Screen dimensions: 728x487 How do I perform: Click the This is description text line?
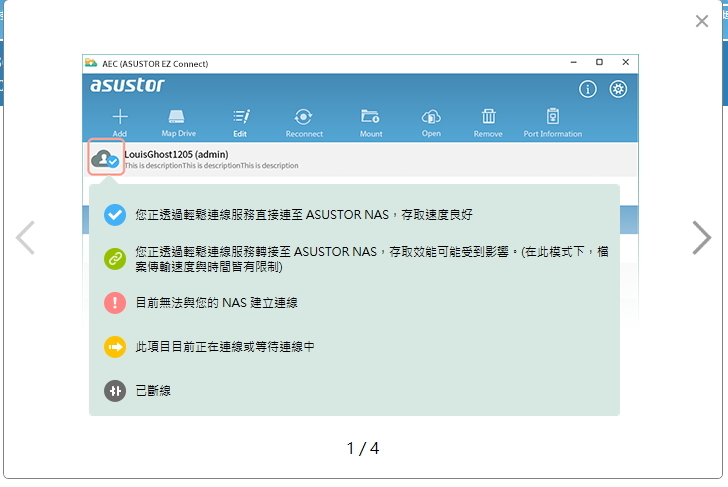pos(212,165)
